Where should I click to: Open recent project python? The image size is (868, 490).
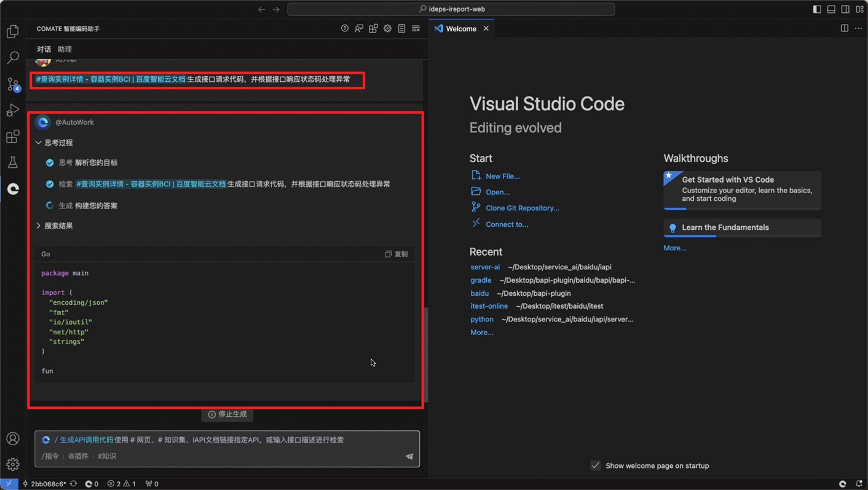(482, 319)
